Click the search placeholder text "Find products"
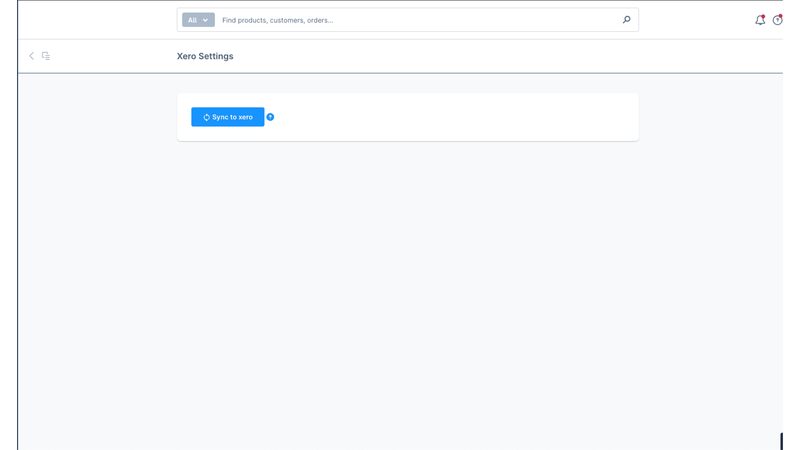Viewport: 800px width, 450px height. tap(244, 20)
